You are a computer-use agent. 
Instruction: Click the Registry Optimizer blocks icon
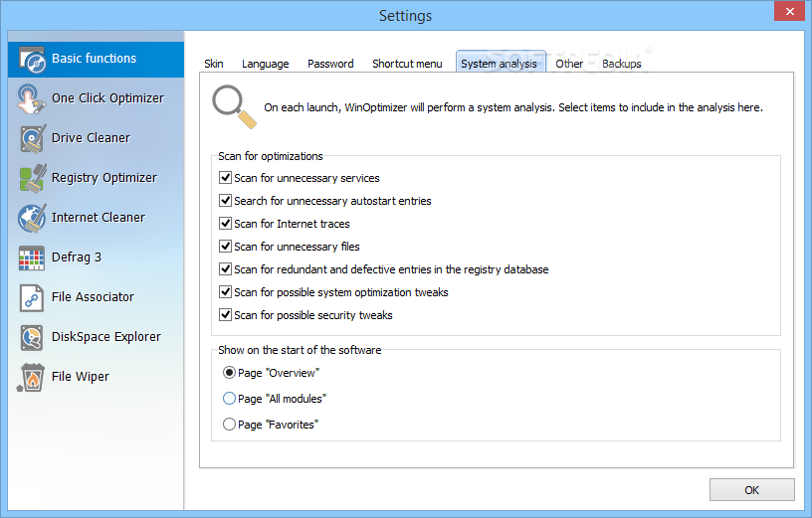(33, 179)
